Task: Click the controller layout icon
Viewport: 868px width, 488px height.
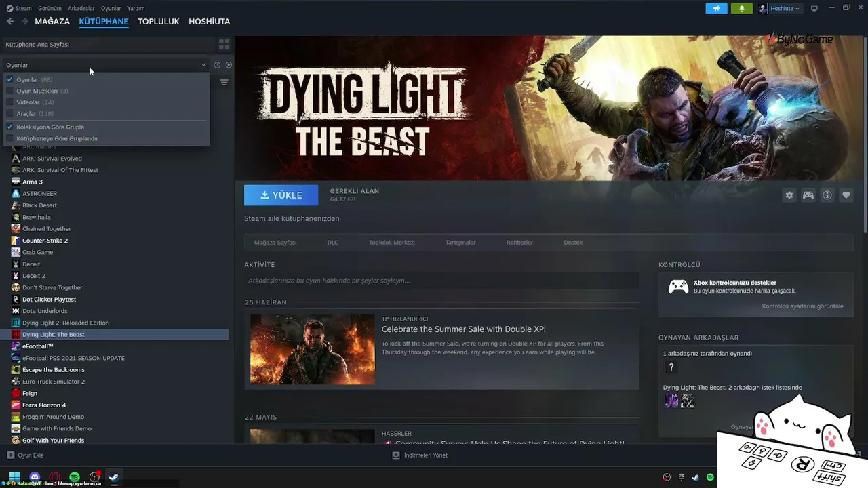Action: (808, 195)
